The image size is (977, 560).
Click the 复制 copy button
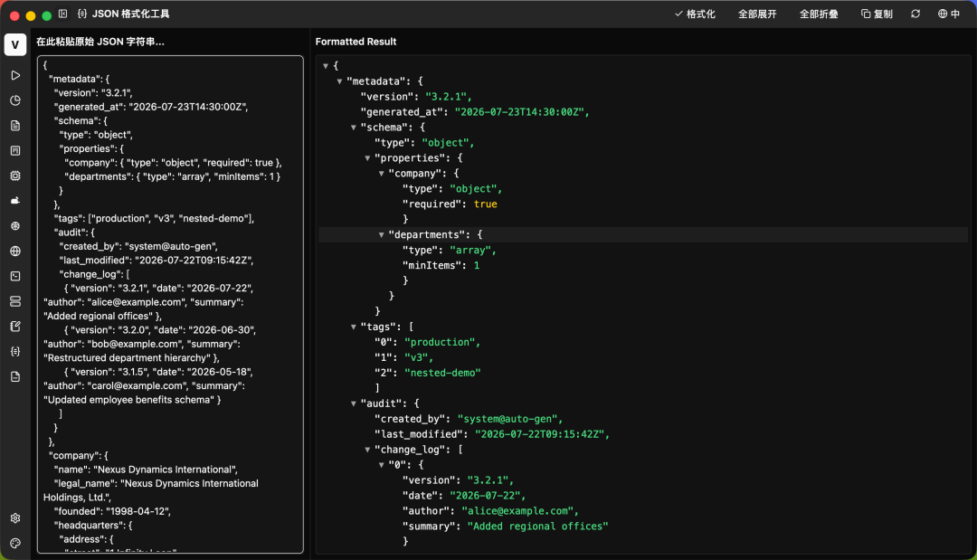click(877, 14)
